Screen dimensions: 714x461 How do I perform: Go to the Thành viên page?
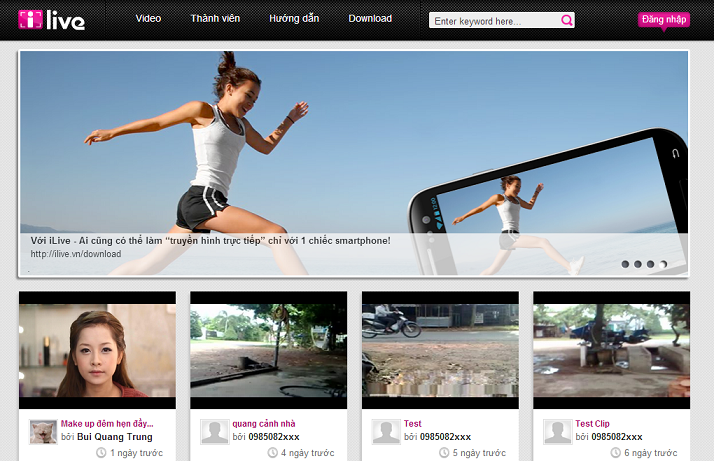[x=215, y=19]
